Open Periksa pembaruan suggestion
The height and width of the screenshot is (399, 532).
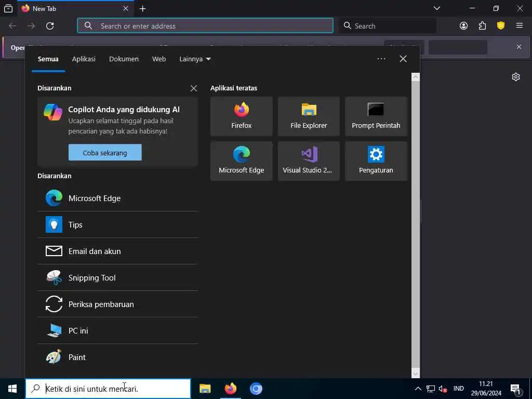117,304
